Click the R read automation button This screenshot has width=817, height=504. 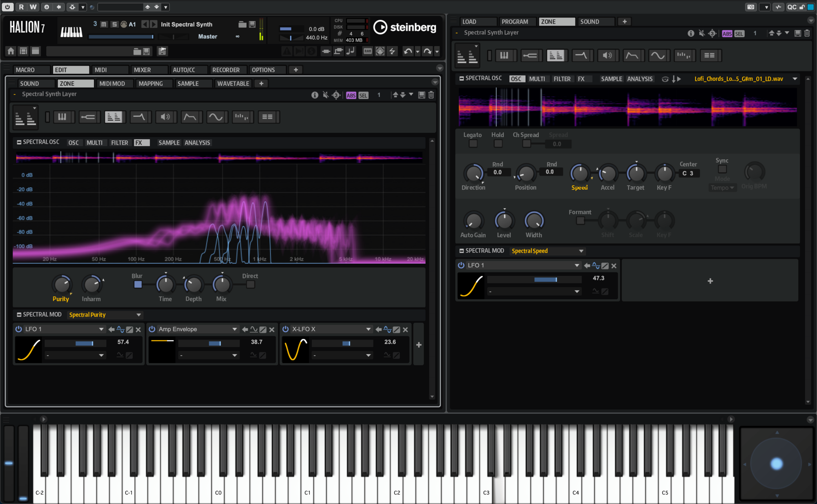21,7
